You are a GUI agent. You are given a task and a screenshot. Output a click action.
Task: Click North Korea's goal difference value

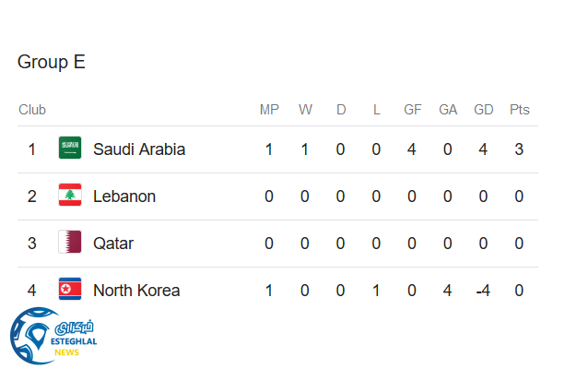tap(483, 290)
